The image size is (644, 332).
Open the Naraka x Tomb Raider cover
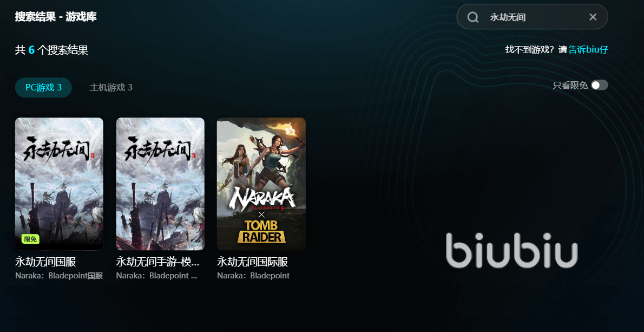[x=261, y=184]
